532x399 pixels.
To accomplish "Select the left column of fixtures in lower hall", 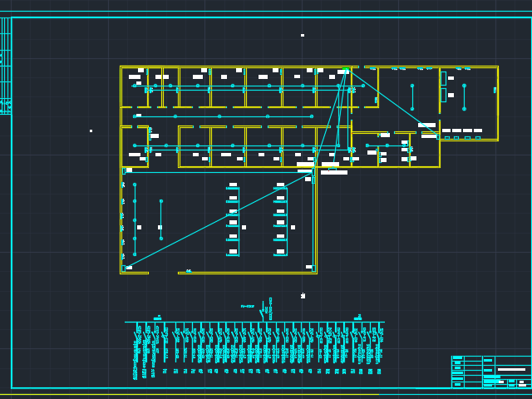I will click(x=233, y=220).
